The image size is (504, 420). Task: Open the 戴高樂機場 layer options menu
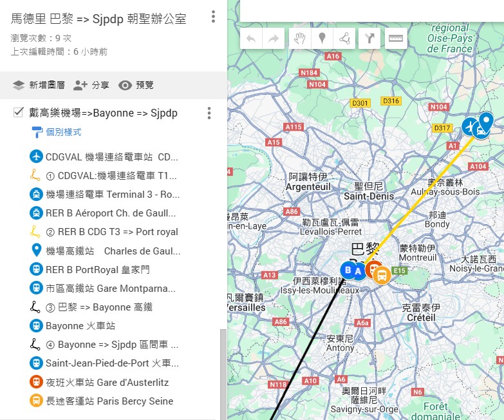tap(209, 113)
